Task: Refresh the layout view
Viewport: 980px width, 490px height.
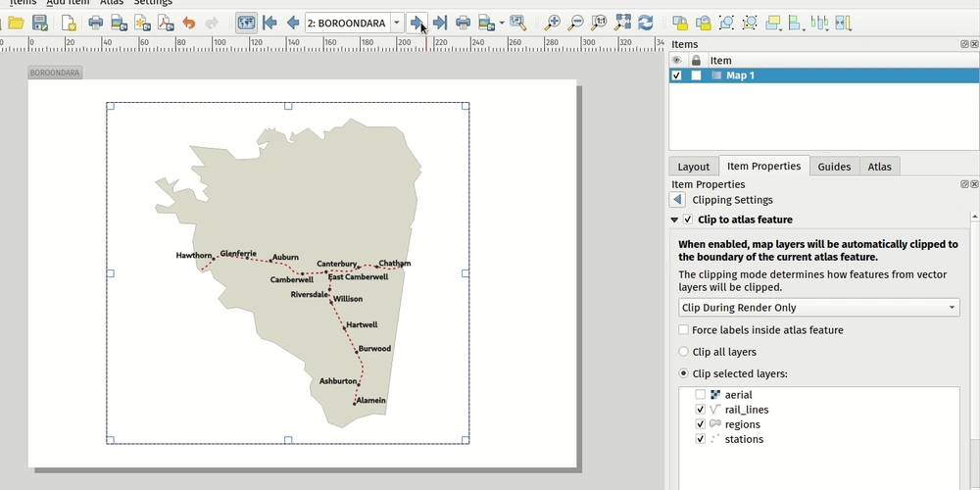Action: (646, 24)
